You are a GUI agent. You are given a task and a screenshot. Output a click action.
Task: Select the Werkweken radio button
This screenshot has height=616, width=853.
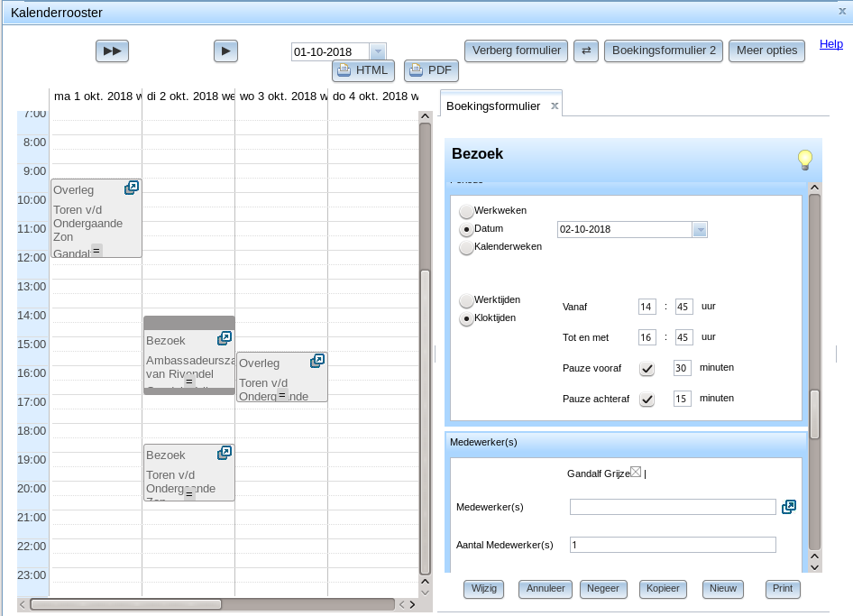coord(466,211)
